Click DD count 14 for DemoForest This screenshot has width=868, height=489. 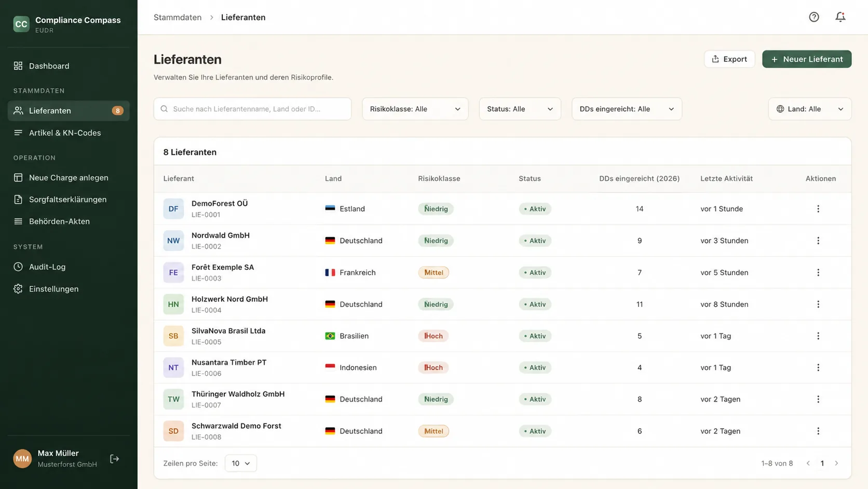click(640, 209)
